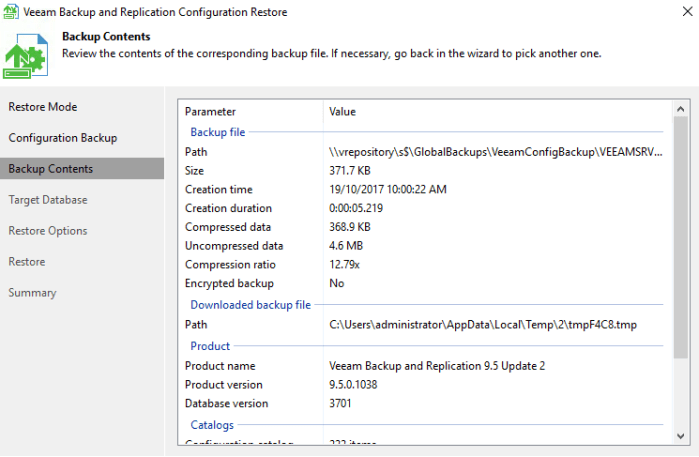Click the 19/10/2017 10:00:22 AM value

(x=388, y=189)
